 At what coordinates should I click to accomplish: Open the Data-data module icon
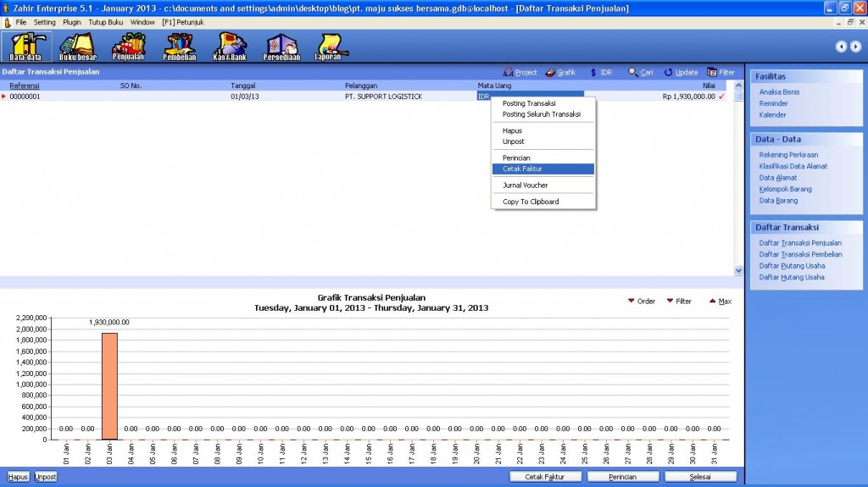[26, 46]
